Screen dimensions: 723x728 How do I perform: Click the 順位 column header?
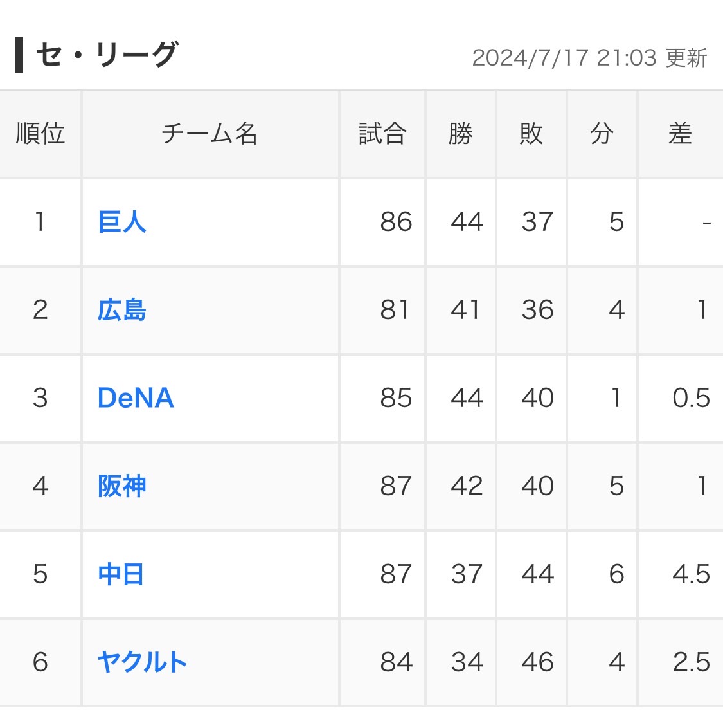pyautogui.click(x=40, y=134)
